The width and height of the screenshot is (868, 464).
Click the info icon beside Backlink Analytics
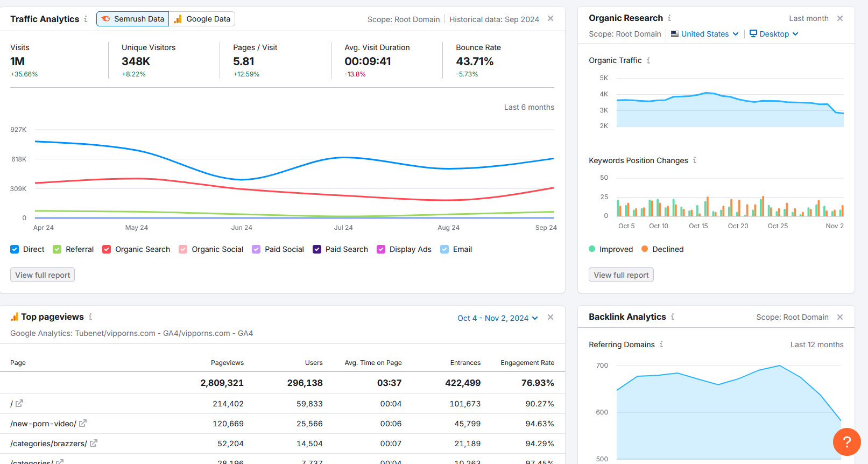673,317
